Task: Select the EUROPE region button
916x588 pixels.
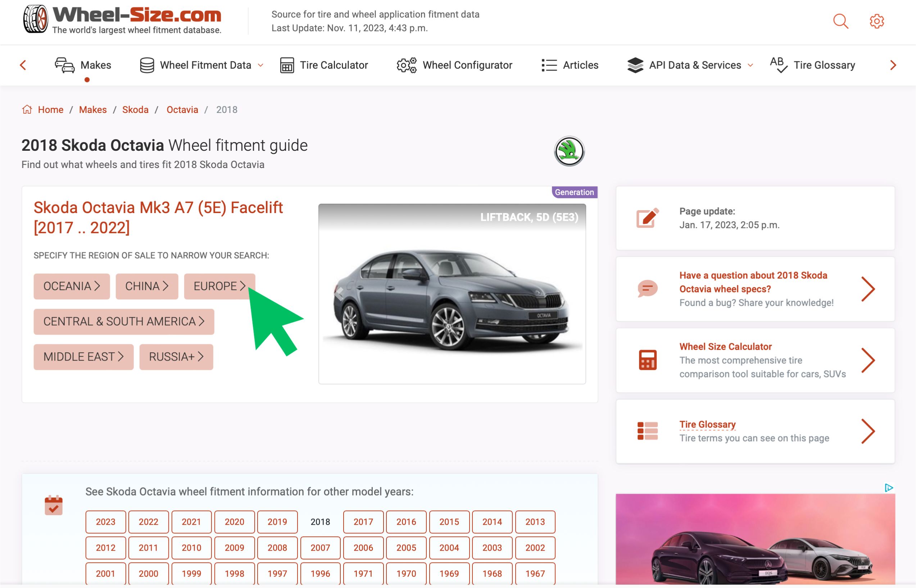Action: (x=219, y=286)
